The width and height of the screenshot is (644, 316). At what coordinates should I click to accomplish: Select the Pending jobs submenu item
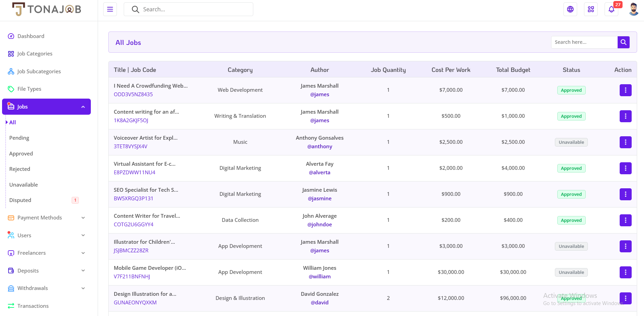[19, 138]
